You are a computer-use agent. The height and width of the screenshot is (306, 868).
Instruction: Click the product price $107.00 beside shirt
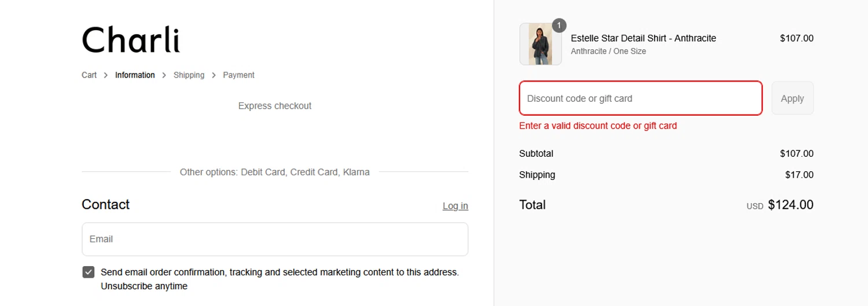(x=797, y=38)
